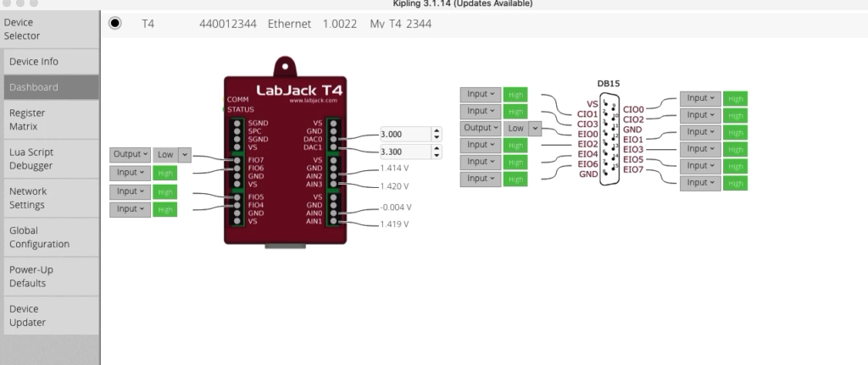Click the CIO3 green High indicator

click(515, 112)
